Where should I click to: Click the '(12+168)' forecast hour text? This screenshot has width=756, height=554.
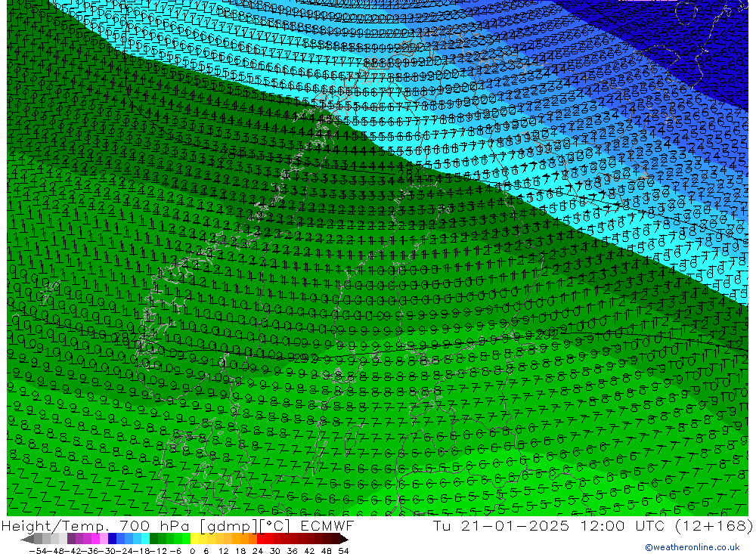tap(714, 525)
